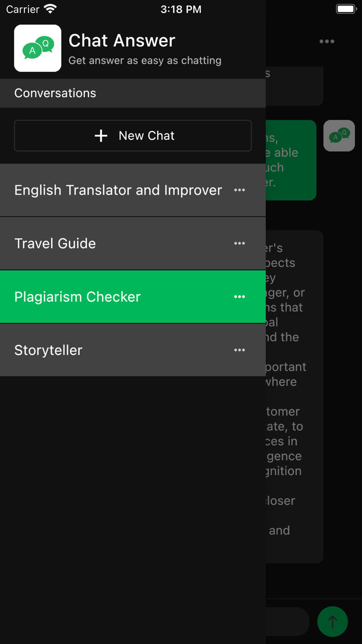This screenshot has height=644, width=362.
Task: Tap the green send arrow button
Action: (x=333, y=621)
